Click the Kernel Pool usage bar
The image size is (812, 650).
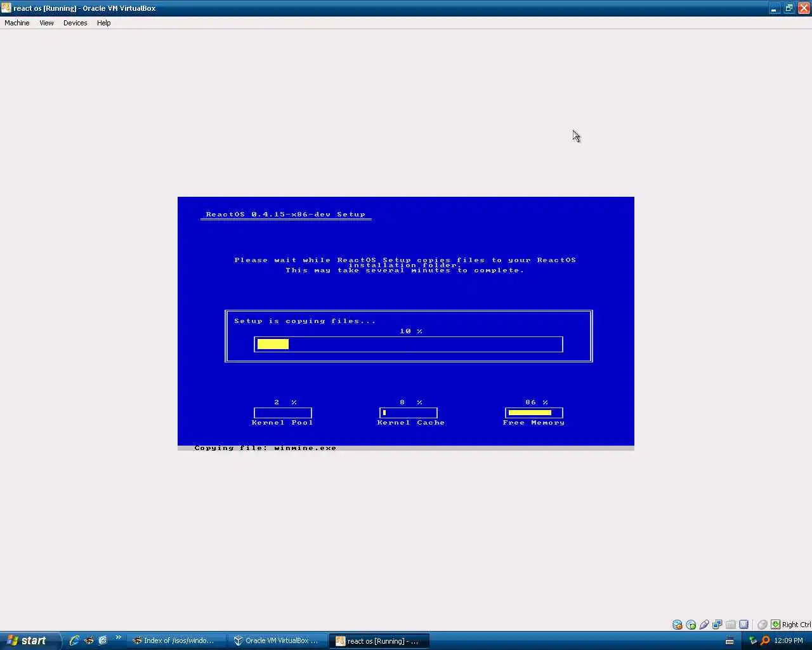tap(282, 413)
